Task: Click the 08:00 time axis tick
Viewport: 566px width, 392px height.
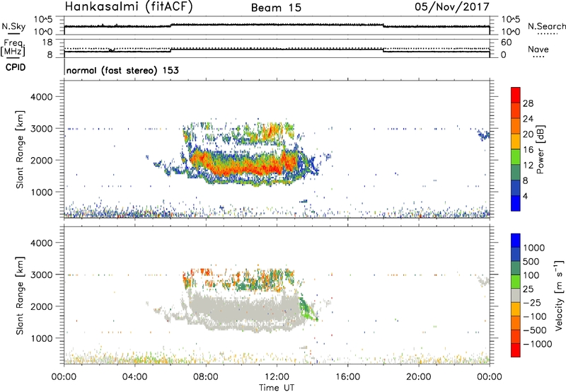Action: point(206,377)
